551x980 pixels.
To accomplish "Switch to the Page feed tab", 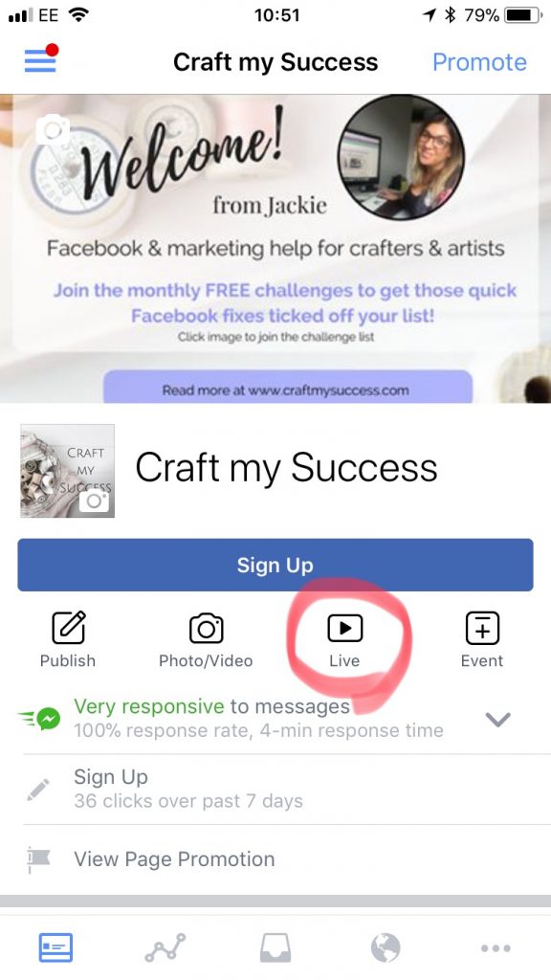I will pyautogui.click(x=55, y=948).
